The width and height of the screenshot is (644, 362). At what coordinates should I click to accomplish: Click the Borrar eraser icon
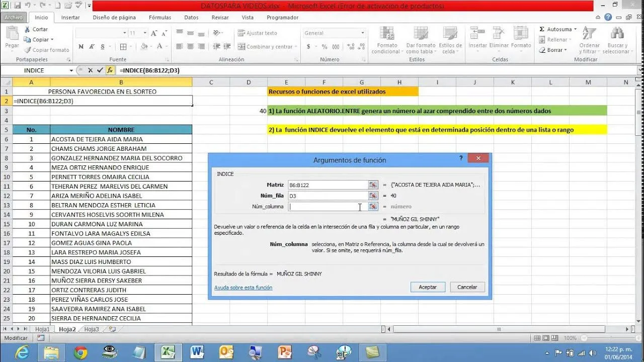click(543, 50)
